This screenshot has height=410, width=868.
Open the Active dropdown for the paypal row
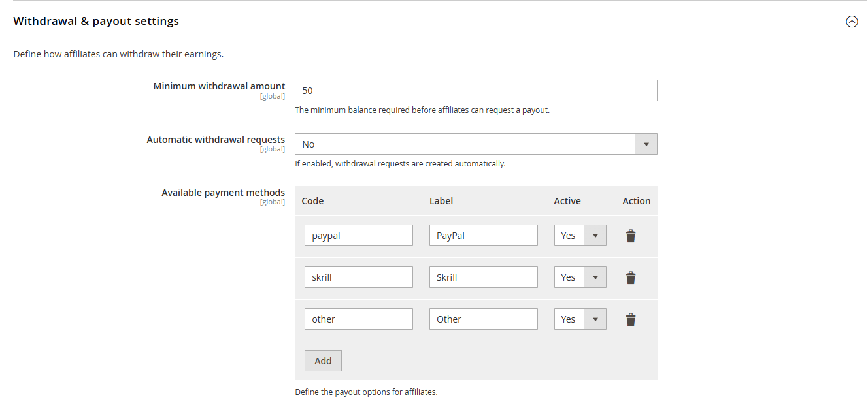click(x=594, y=235)
